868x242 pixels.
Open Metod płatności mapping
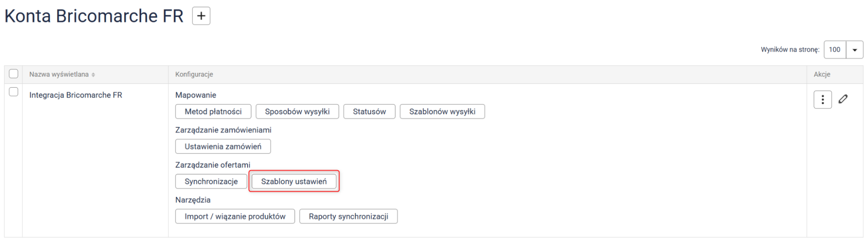point(213,111)
